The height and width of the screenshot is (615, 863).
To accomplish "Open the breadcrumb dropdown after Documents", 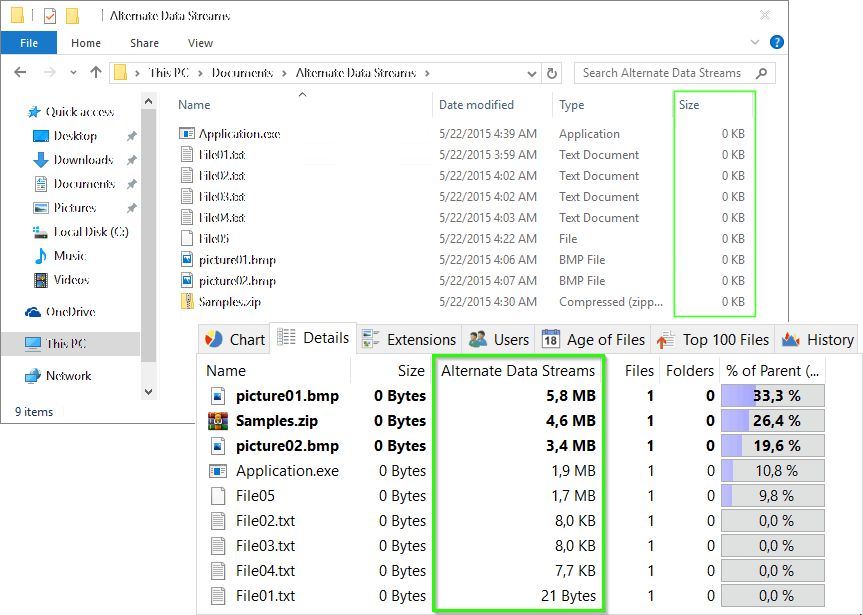I will click(x=283, y=72).
